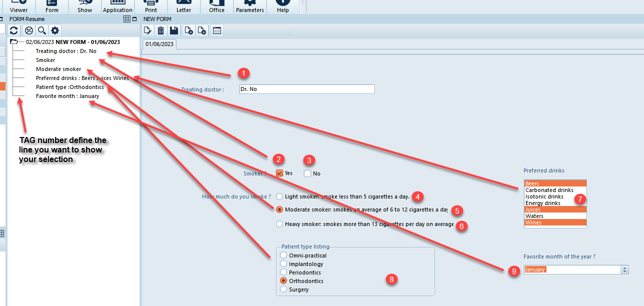Select the Heavy smoker radio option

(x=279, y=224)
